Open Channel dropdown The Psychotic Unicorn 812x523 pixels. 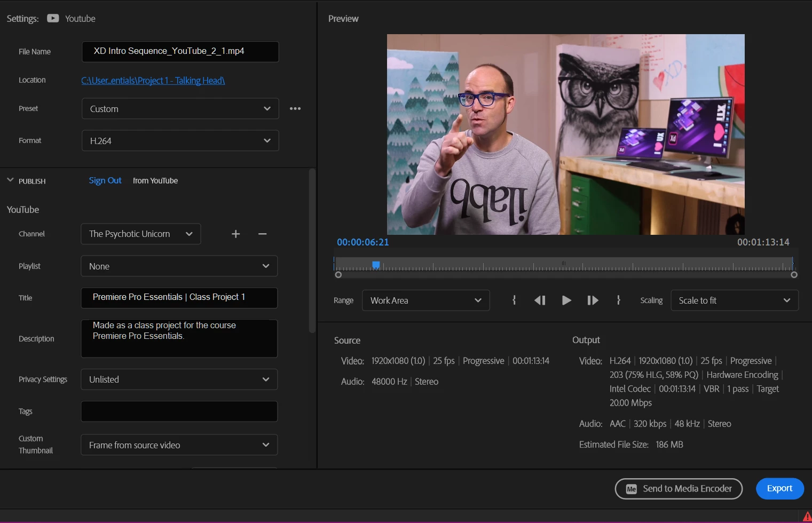pyautogui.click(x=141, y=234)
